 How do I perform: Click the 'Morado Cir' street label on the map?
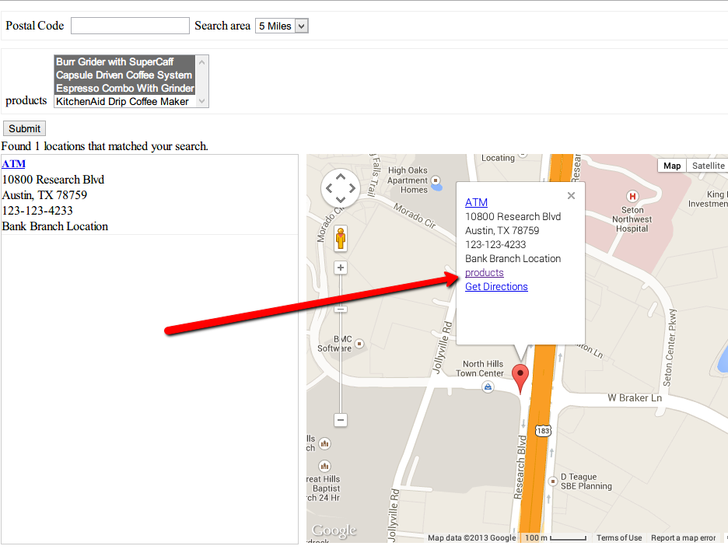coord(415,215)
